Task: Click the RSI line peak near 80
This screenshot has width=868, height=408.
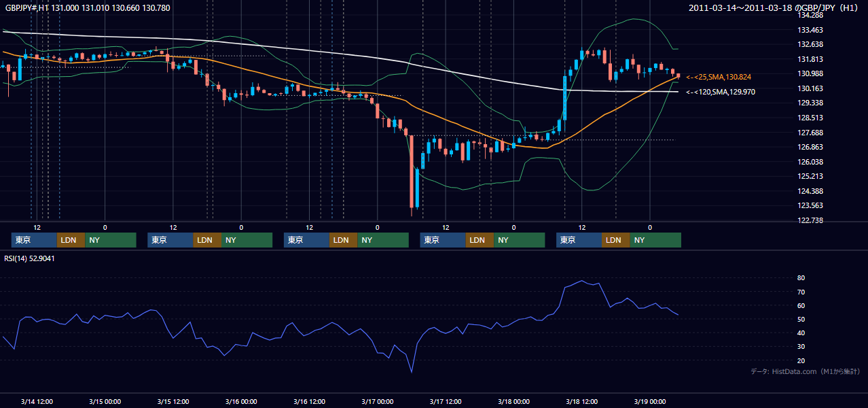Action: point(581,280)
